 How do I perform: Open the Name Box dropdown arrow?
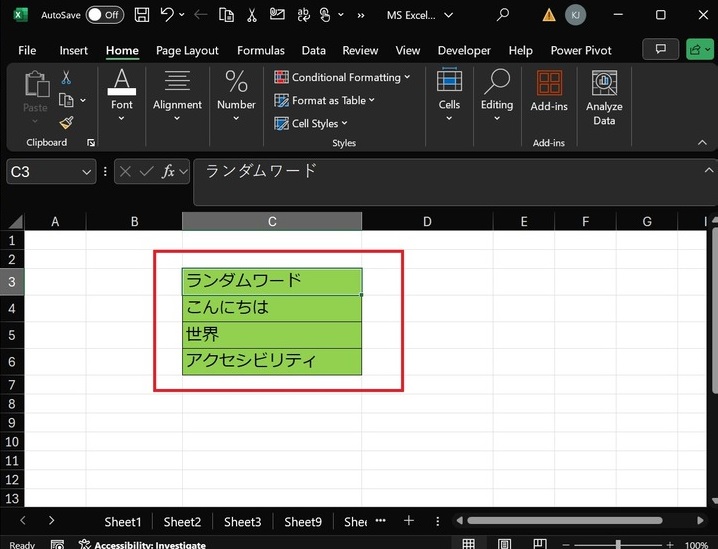86,172
